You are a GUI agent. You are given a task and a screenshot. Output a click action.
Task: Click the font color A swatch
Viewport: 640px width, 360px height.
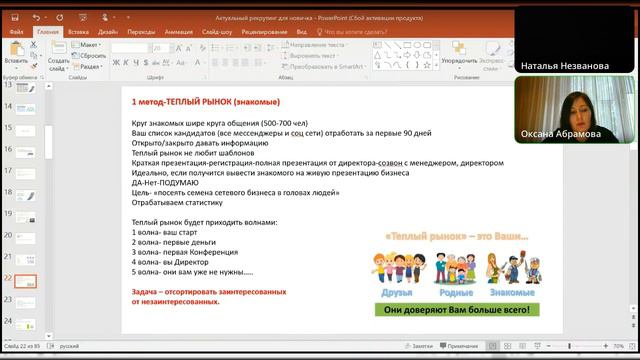[x=198, y=62]
